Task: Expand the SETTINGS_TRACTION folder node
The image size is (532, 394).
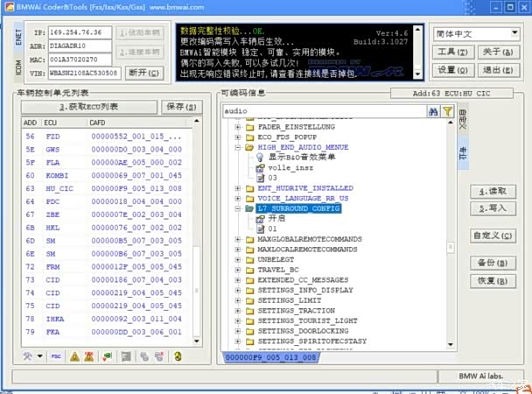Action: click(238, 310)
